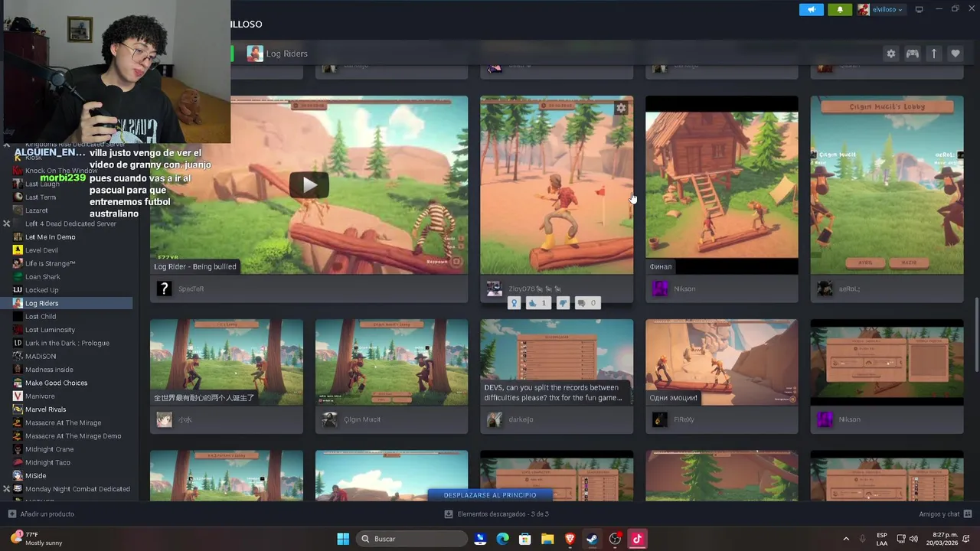Open FiReXy's 'Одни эмоции!' screenshot
The width and height of the screenshot is (980, 551).
721,362
